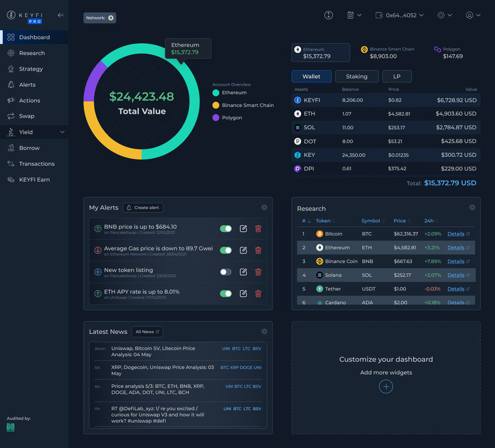The image size is (495, 448).
Task: Click the SOL asset icon in the wallet table
Action: [x=298, y=128]
